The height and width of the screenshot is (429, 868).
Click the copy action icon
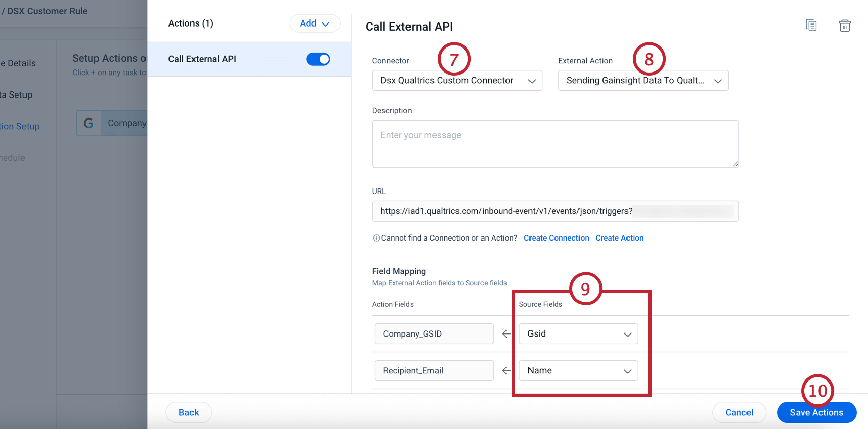[811, 25]
